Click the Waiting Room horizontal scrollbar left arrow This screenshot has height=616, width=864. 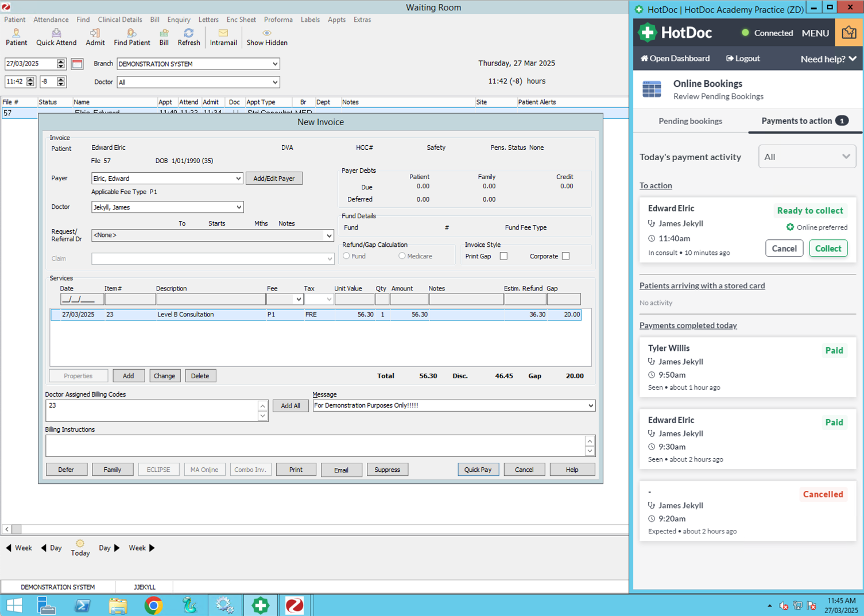click(7, 529)
